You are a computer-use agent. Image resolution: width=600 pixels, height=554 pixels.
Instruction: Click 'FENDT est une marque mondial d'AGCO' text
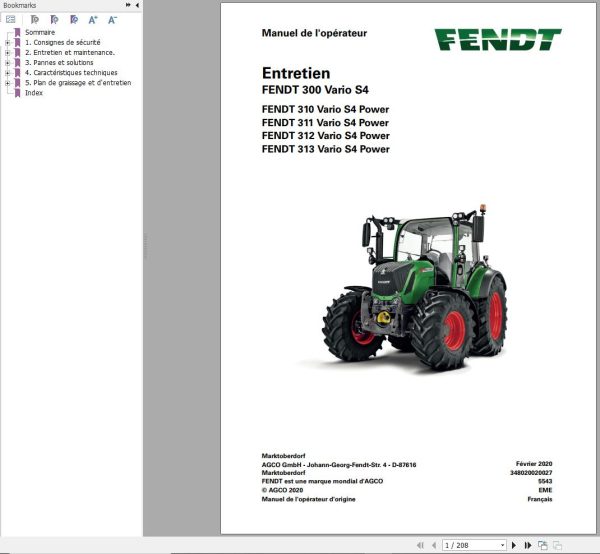click(322, 481)
